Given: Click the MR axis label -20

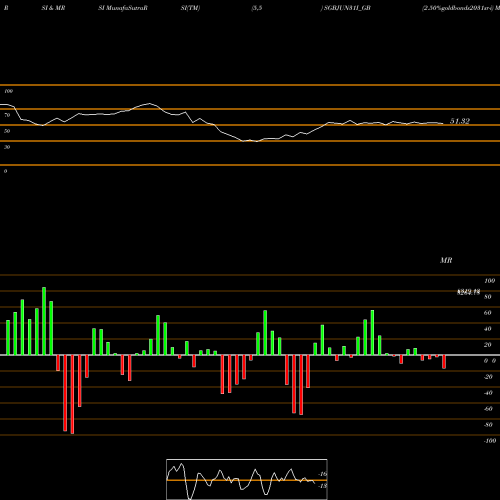Looking at the screenshot, I should [488, 377].
